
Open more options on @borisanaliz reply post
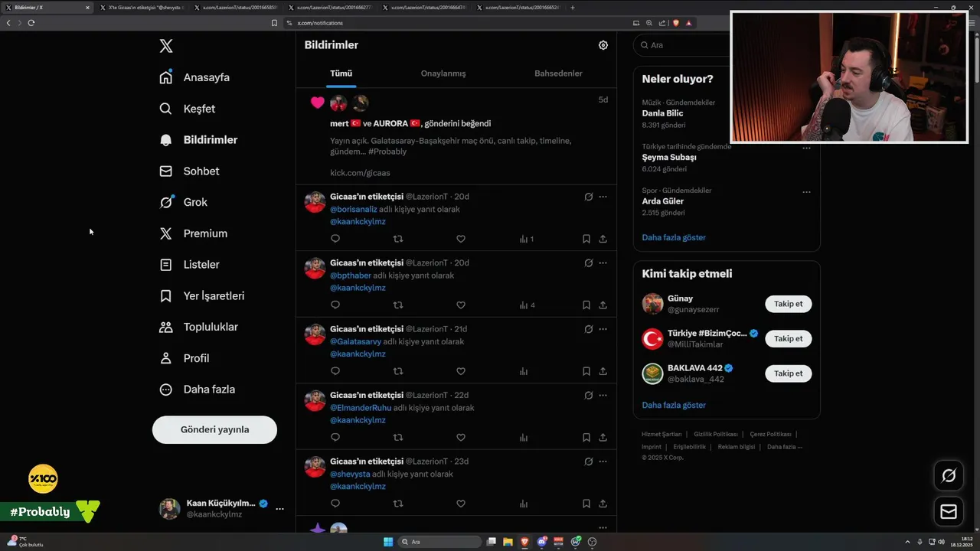coord(603,197)
